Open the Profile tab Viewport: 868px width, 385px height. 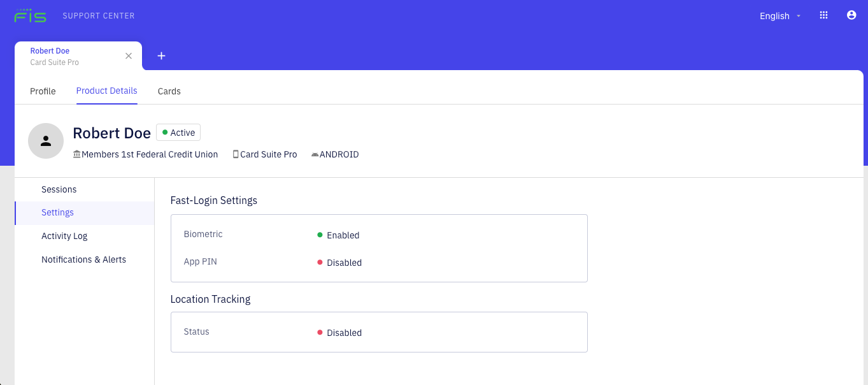(42, 91)
